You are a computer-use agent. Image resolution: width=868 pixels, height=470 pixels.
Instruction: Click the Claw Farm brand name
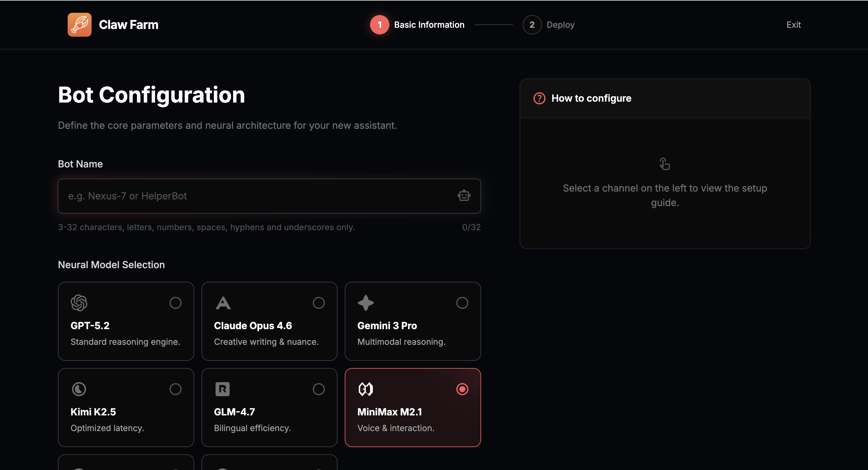pyautogui.click(x=128, y=25)
